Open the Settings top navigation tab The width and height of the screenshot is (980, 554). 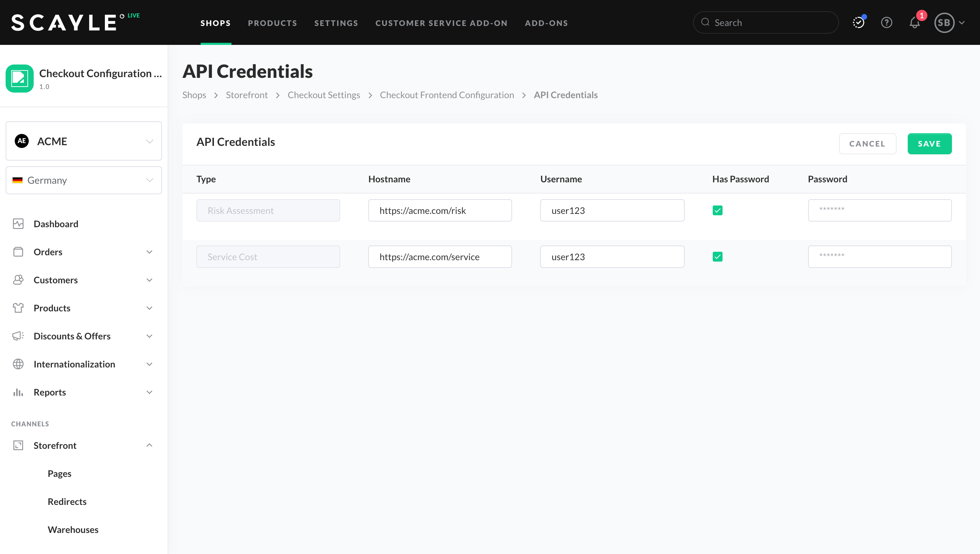[x=336, y=23]
